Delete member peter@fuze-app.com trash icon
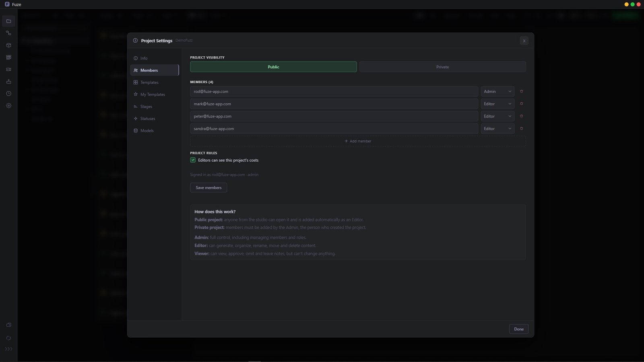644x362 pixels. tap(521, 116)
